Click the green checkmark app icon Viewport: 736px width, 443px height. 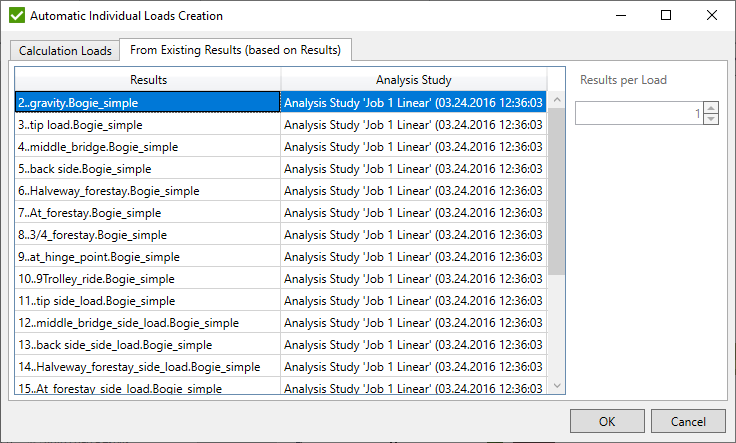15,16
